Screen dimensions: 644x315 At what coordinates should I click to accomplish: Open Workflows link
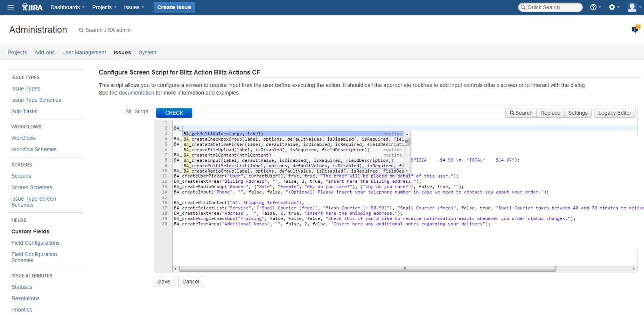click(x=23, y=138)
